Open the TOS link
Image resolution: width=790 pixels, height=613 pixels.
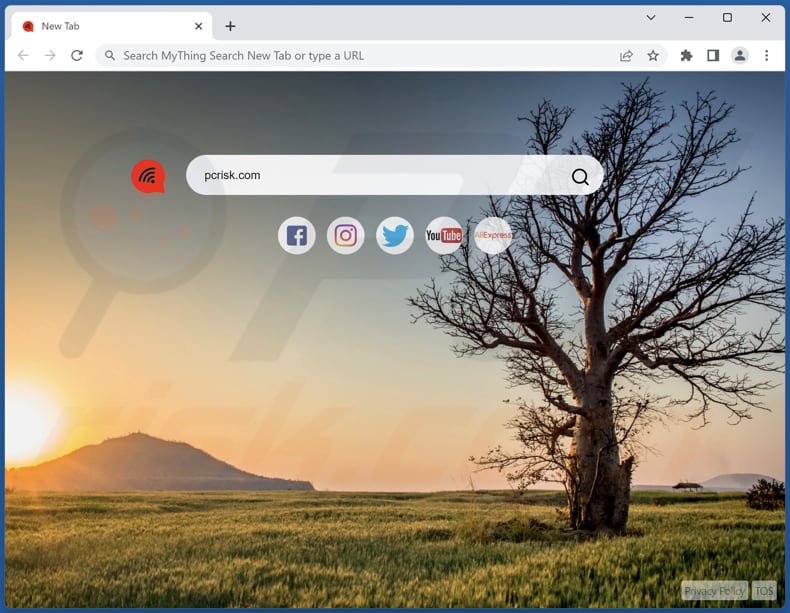pyautogui.click(x=765, y=591)
